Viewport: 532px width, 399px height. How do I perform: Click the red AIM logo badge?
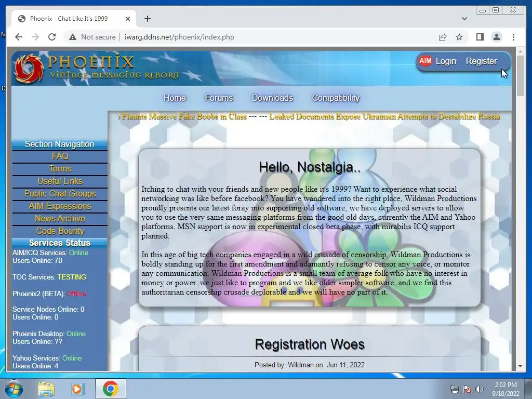425,61
